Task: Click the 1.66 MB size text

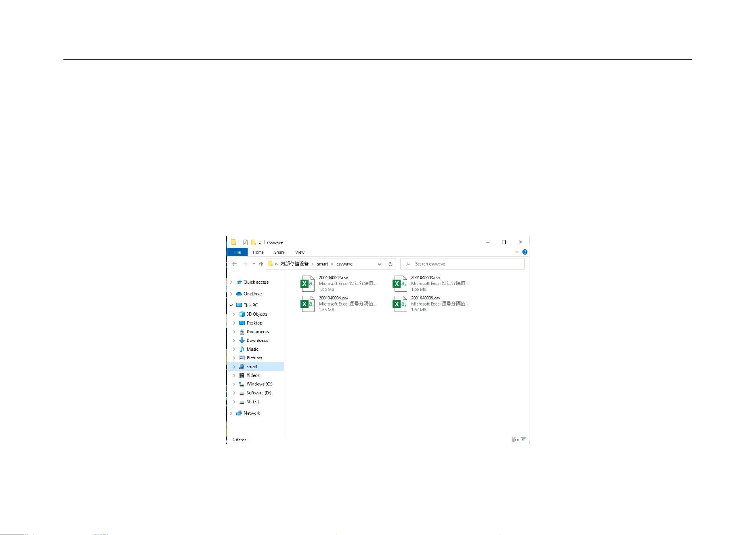Action: click(419, 289)
